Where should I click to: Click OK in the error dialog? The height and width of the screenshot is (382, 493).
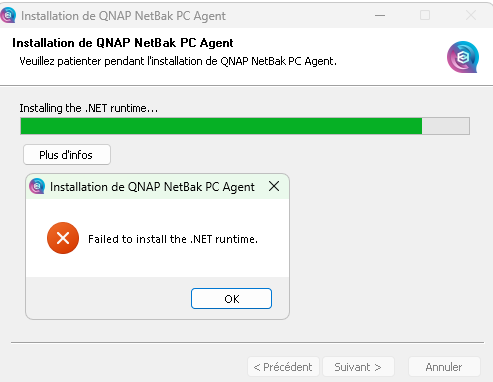[231, 299]
